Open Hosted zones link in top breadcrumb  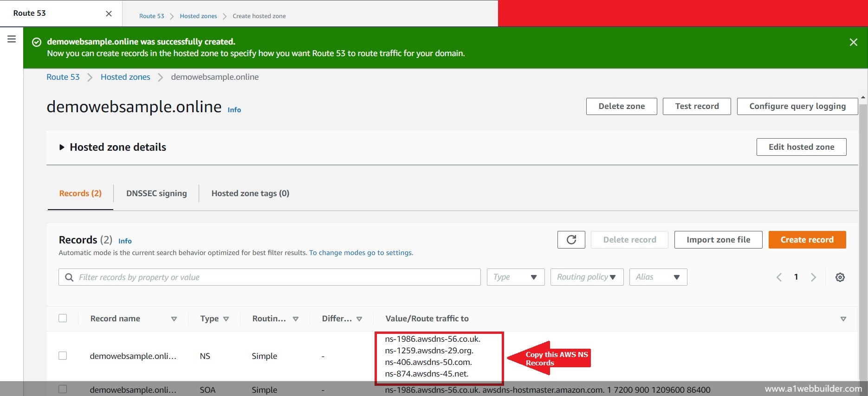[198, 16]
